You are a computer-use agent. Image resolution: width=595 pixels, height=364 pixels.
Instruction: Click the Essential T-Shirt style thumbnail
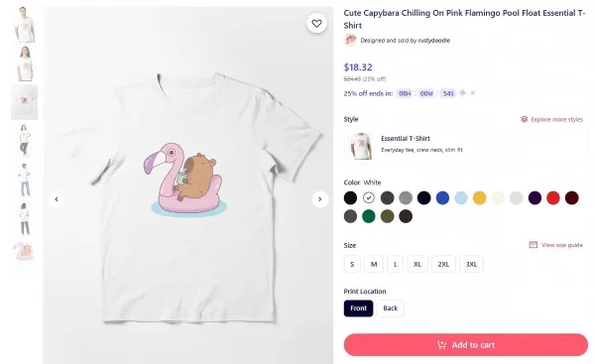tap(360, 146)
